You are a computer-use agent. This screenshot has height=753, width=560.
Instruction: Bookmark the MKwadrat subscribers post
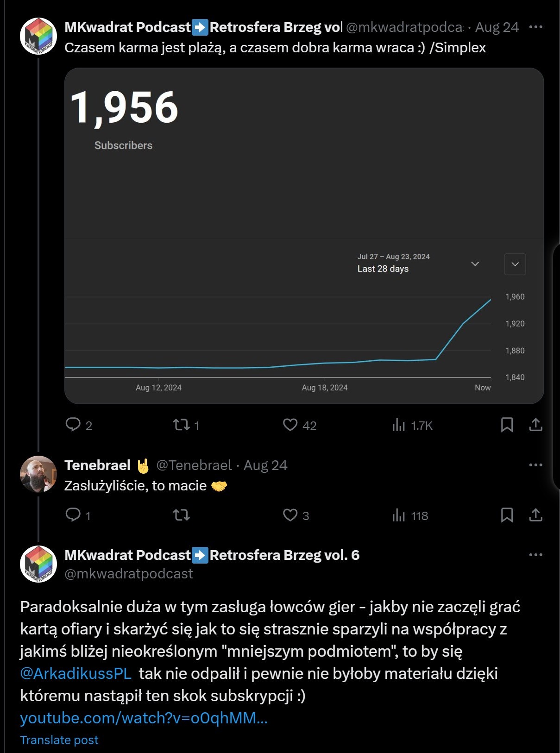pos(507,425)
